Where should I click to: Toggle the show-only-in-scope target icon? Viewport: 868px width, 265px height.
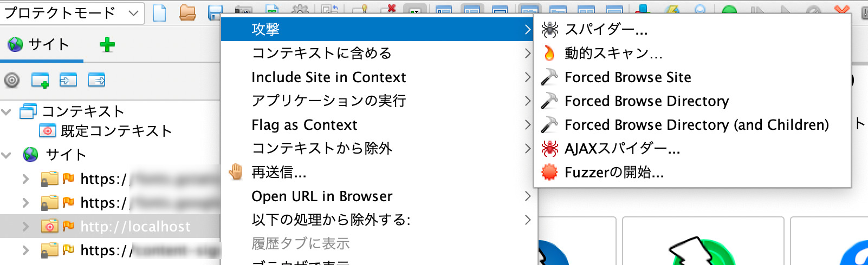point(12,81)
